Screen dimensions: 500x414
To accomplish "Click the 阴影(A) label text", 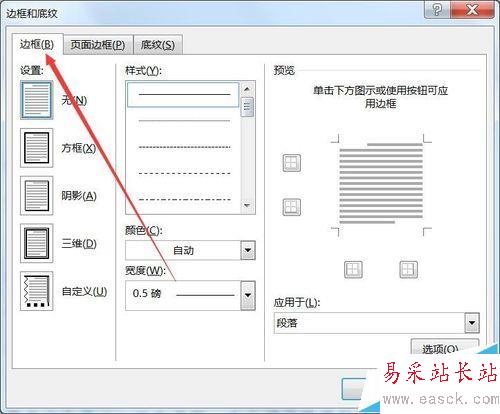I will tap(79, 196).
